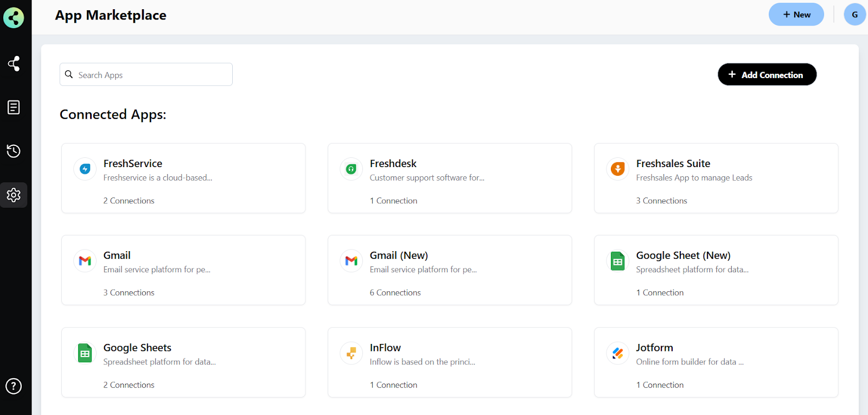
Task: Click '3 Connections' under Freshsales Suite
Action: point(662,201)
